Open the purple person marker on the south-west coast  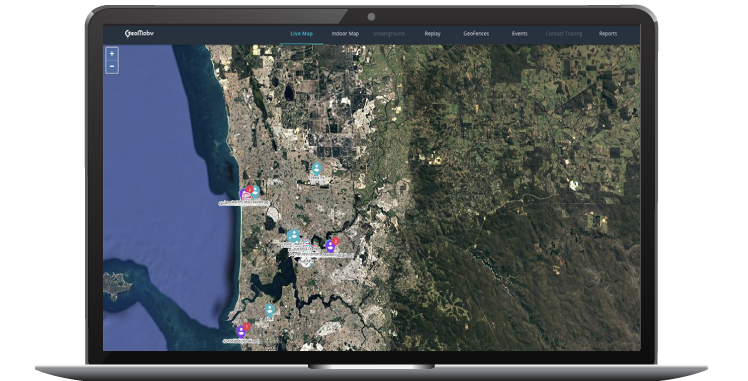(x=241, y=331)
